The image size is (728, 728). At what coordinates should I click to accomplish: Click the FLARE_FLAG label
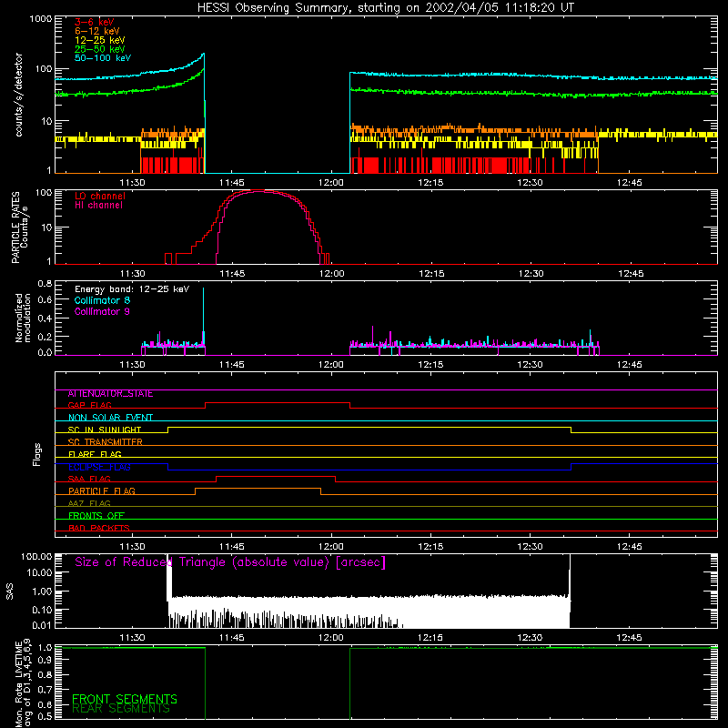pyautogui.click(x=95, y=454)
